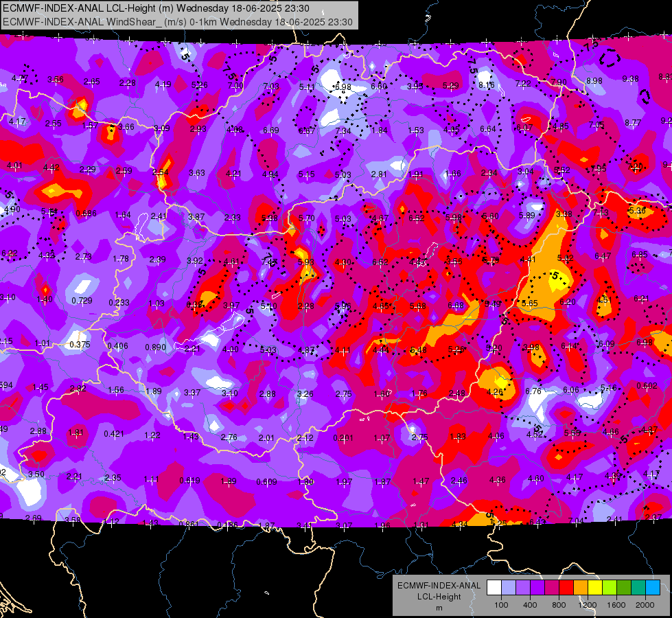The width and height of the screenshot is (672, 618).
Task: Click the light purple legend swatch
Action: [x=523, y=588]
